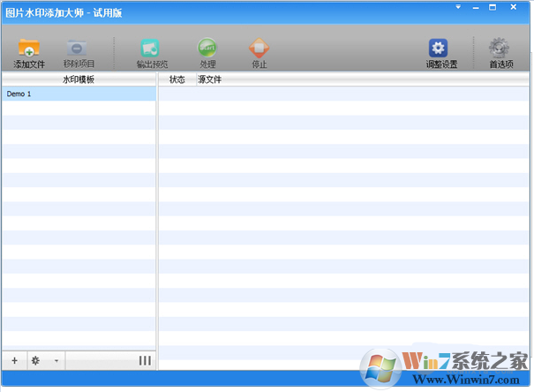Click the Remove Item (移除项目) icon

click(79, 49)
